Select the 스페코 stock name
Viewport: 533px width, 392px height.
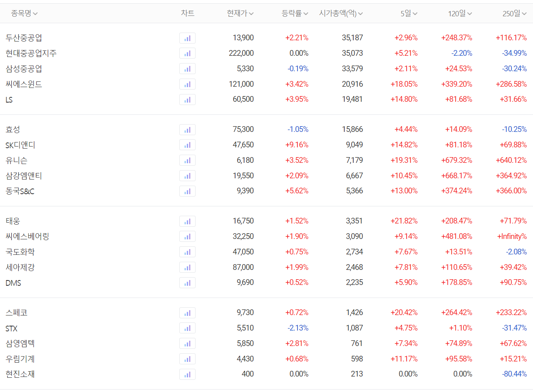tap(16, 313)
